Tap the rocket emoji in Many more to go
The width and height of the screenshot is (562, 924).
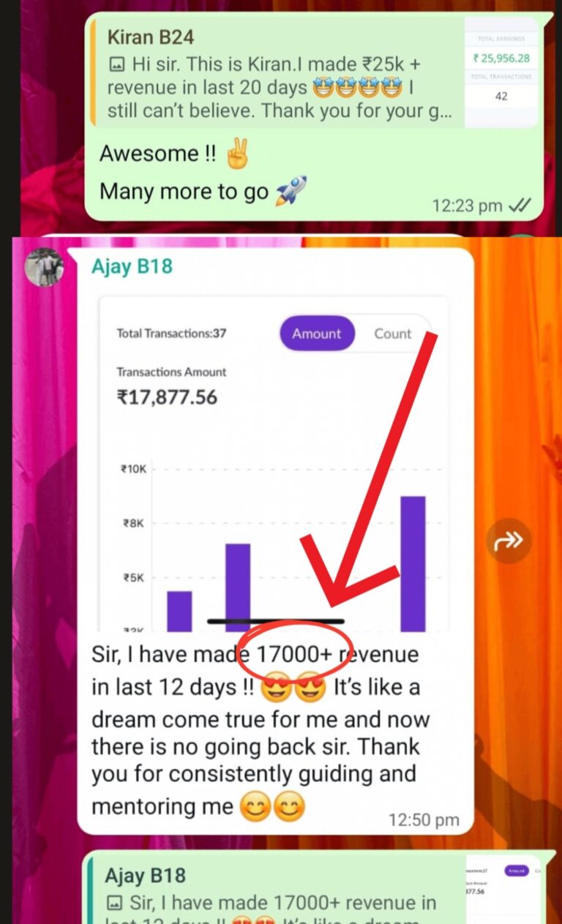coord(291,191)
